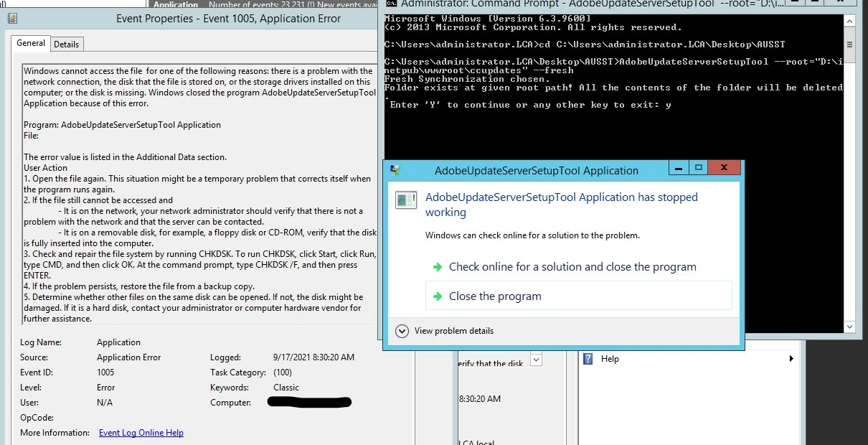Click the Help question mark icon

(588, 359)
